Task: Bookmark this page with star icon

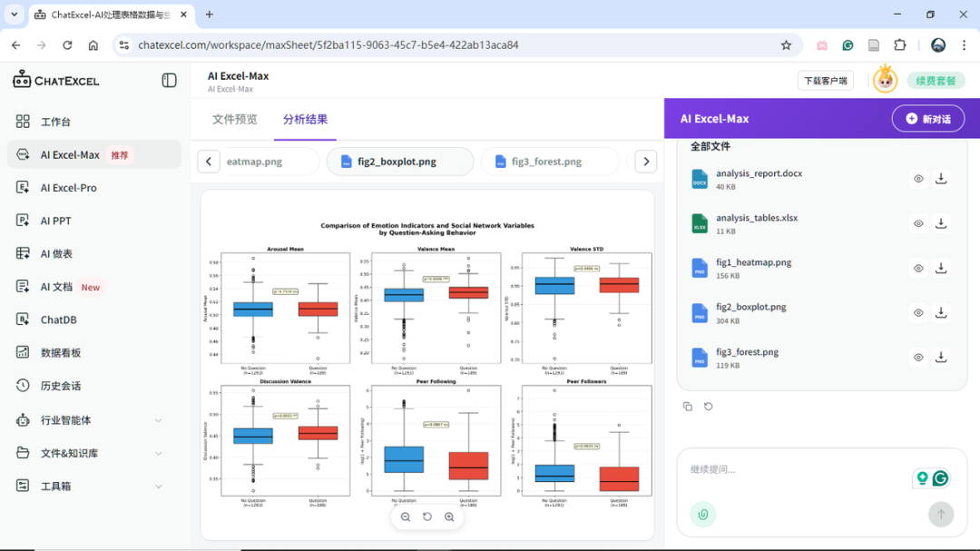Action: [x=786, y=45]
